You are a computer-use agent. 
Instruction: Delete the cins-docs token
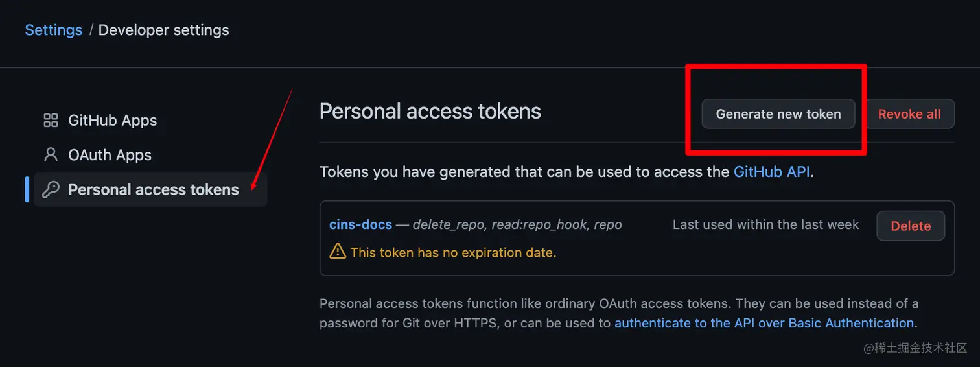tap(911, 226)
